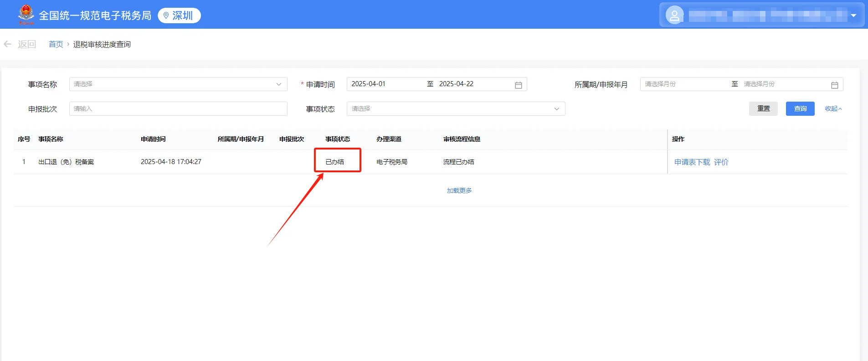Click 加载更多 to load more
The height and width of the screenshot is (361, 868).
(459, 191)
